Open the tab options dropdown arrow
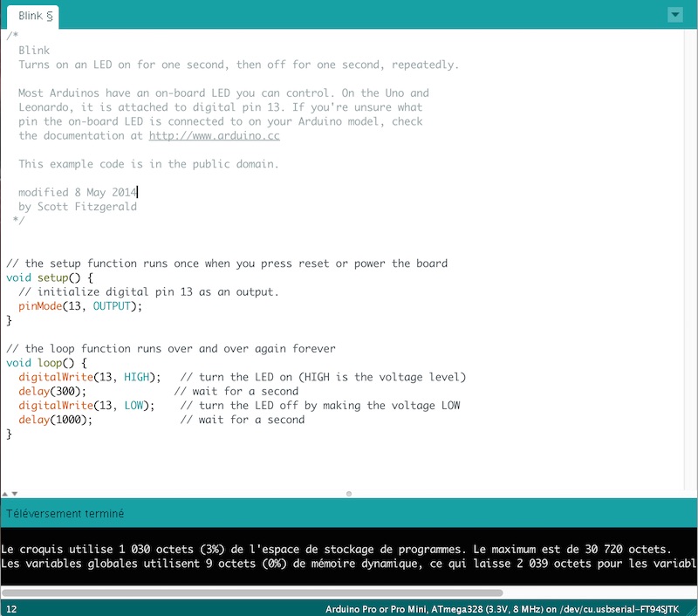This screenshot has height=616, width=698. 675,15
